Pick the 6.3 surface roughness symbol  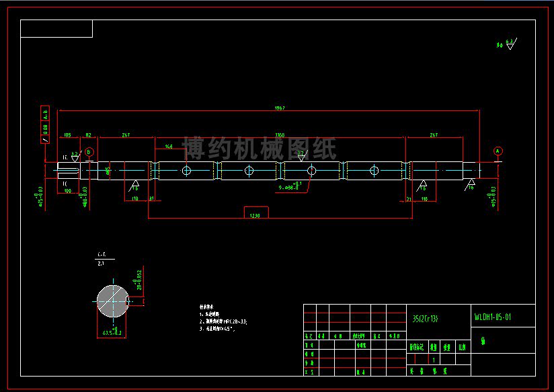tap(510, 44)
